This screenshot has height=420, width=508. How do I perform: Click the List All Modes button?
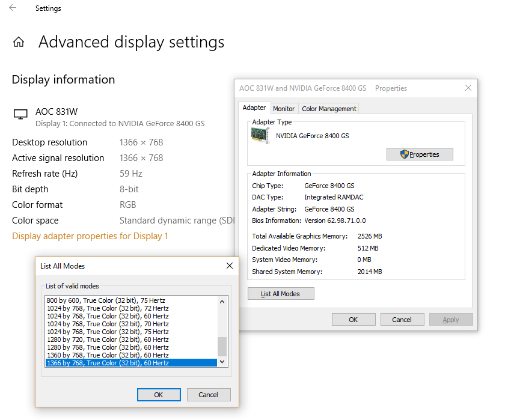coord(281,294)
